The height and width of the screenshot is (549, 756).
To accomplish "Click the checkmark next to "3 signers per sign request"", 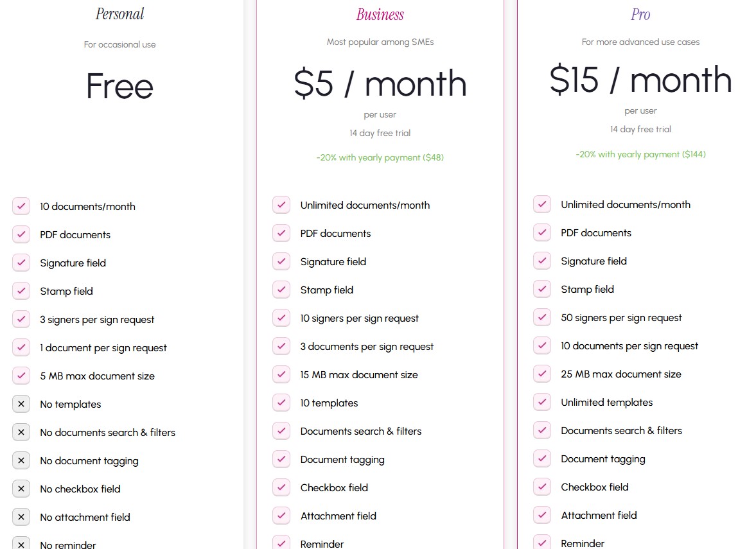I will pos(21,319).
